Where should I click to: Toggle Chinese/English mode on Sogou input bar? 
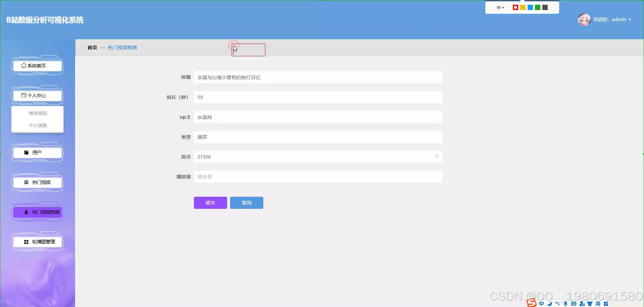(x=541, y=303)
